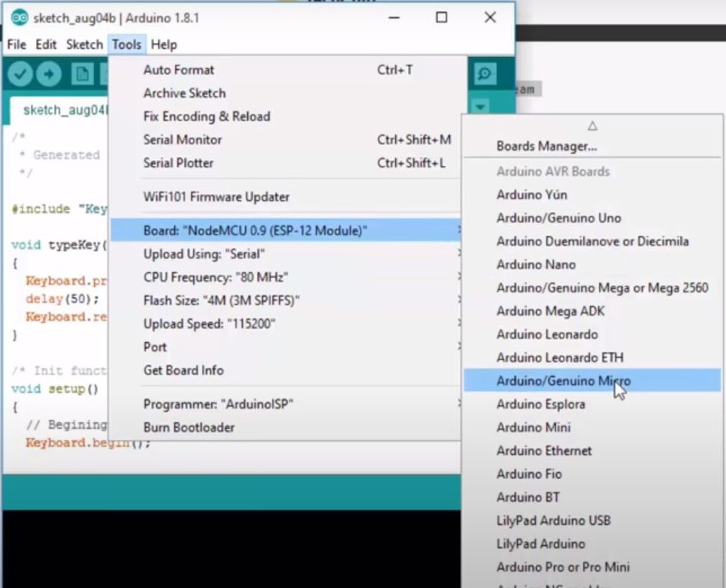Select Arduino Nano board

click(592, 265)
